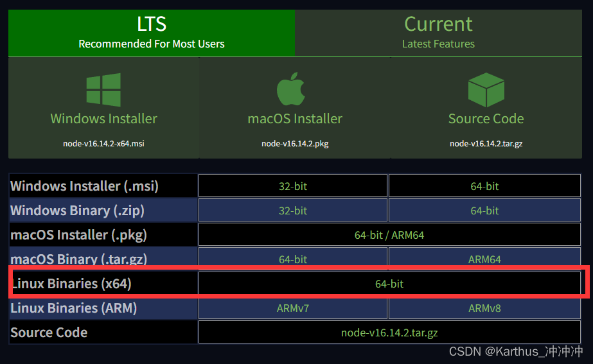This screenshot has height=364, width=593.
Task: Download 32-bit Windows Binary (.zip)
Action: point(293,210)
